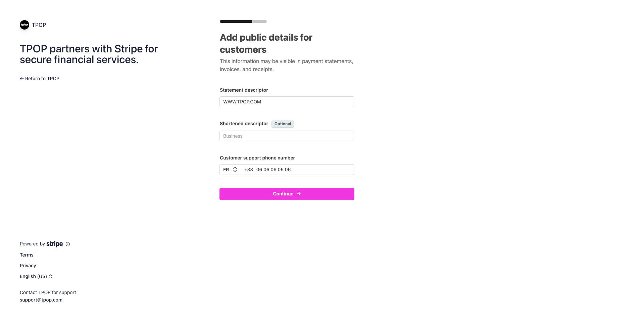Click the onboarding progress bar
The image size is (644, 322).
point(243,21)
